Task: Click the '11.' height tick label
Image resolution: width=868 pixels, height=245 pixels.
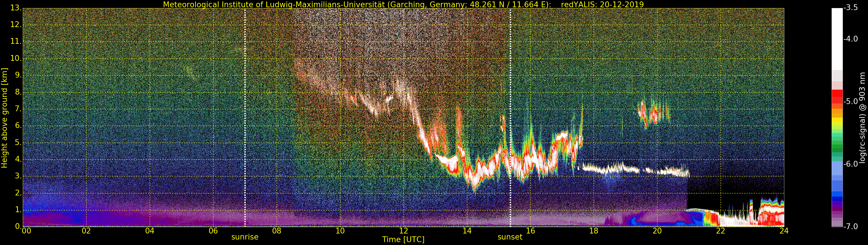Action: click(16, 42)
